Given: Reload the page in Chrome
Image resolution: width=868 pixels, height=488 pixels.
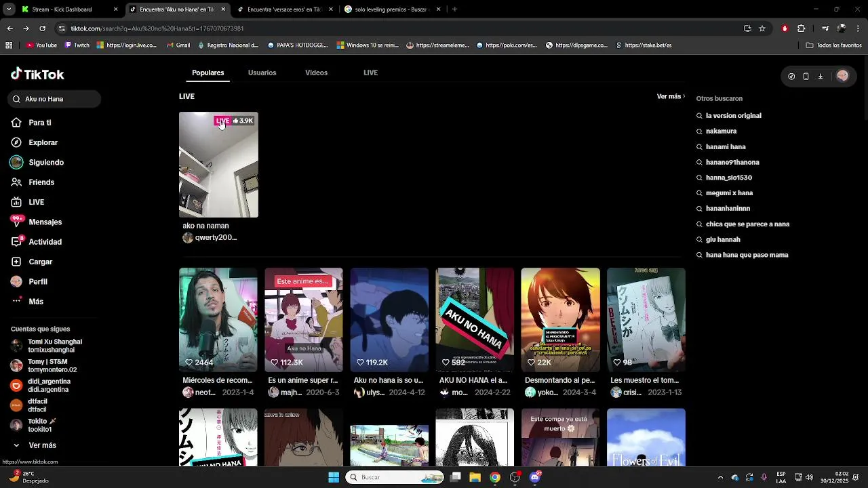Looking at the screenshot, I should [42, 28].
